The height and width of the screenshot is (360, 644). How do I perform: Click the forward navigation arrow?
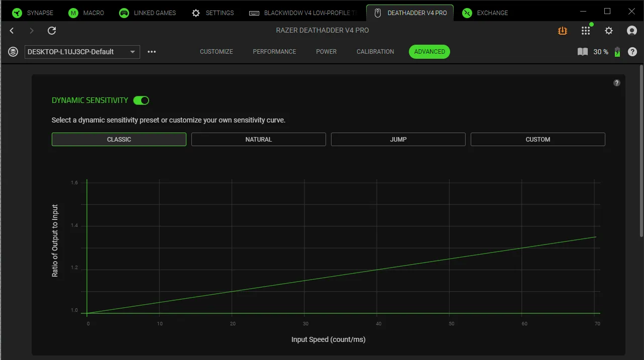click(32, 31)
